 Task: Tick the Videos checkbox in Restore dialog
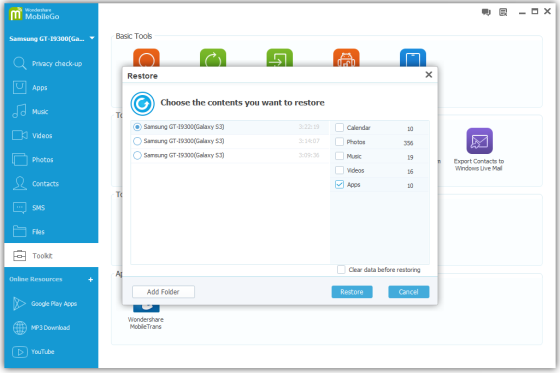[x=339, y=170]
